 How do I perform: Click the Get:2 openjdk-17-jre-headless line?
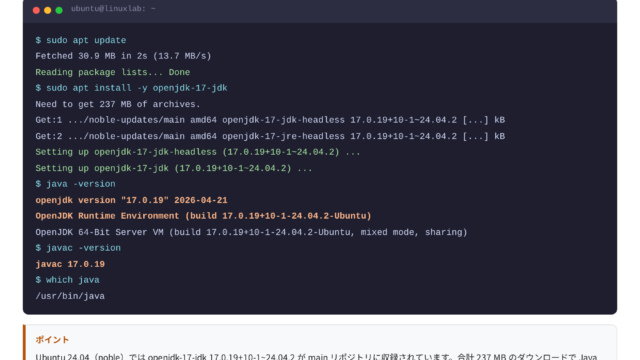click(270, 136)
